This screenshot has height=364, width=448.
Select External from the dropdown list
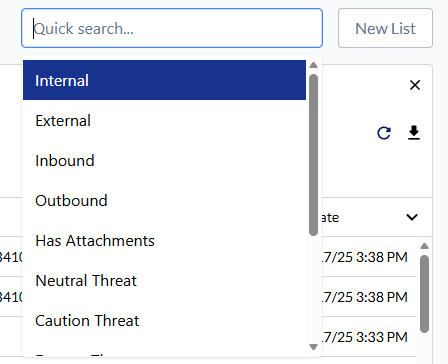point(164,120)
